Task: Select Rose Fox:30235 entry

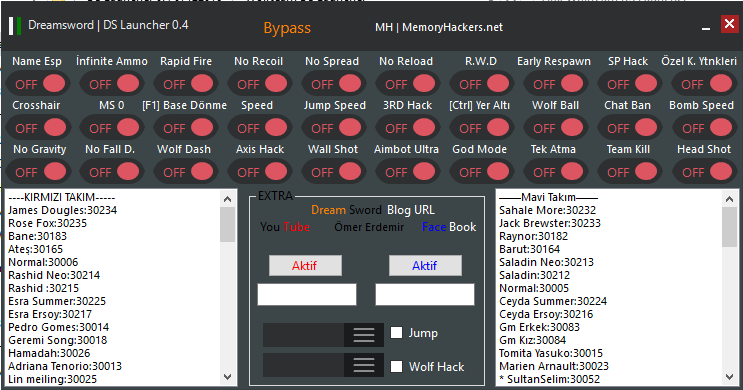Action: [47, 223]
